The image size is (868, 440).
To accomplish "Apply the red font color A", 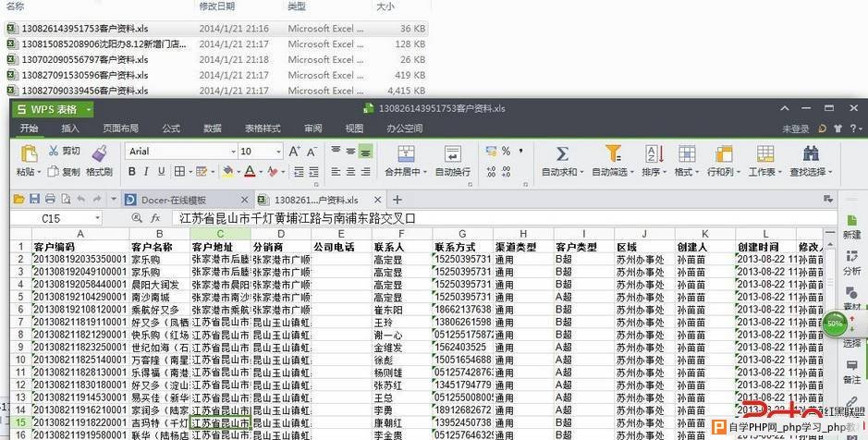I will click(250, 172).
